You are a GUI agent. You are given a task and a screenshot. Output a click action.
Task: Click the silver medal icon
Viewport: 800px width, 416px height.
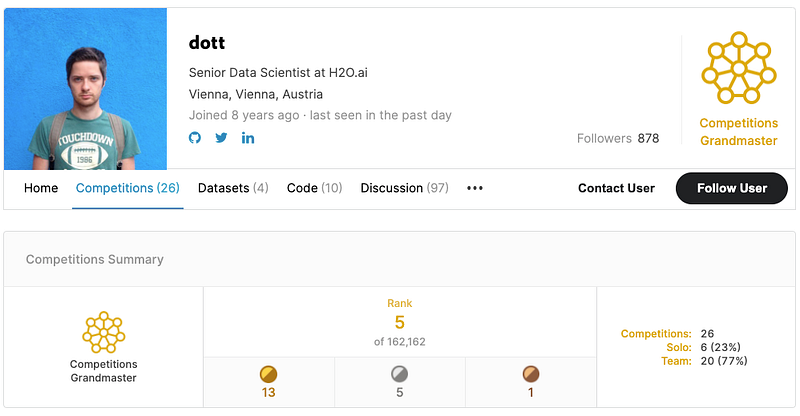click(x=400, y=374)
